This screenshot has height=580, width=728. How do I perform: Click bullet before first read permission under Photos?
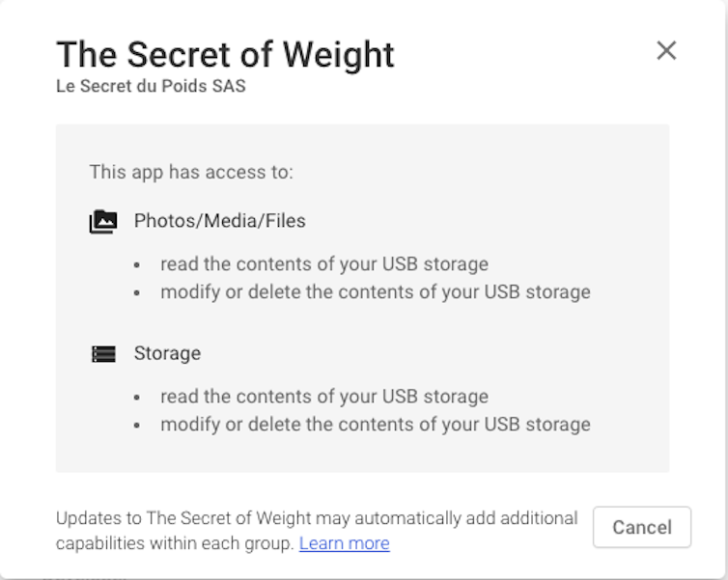tap(137, 264)
